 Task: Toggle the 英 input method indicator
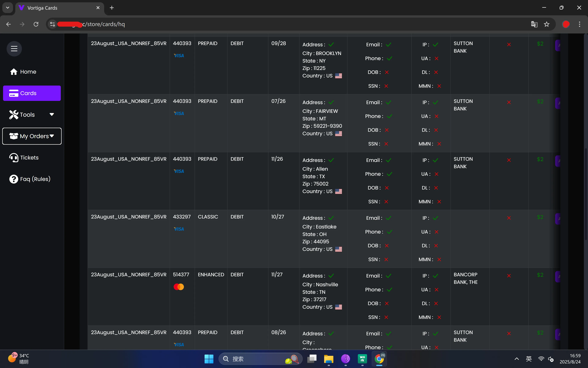click(529, 359)
